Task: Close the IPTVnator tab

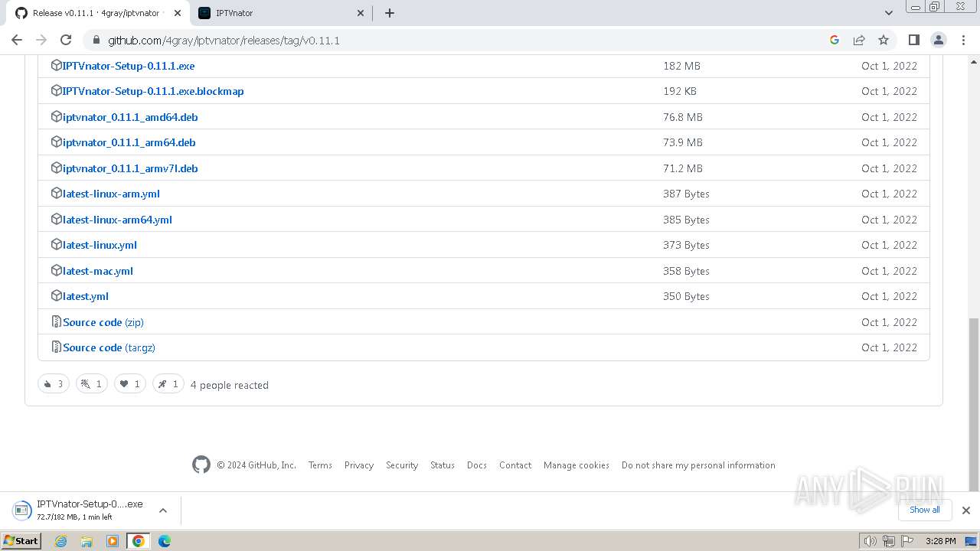Action: point(361,13)
